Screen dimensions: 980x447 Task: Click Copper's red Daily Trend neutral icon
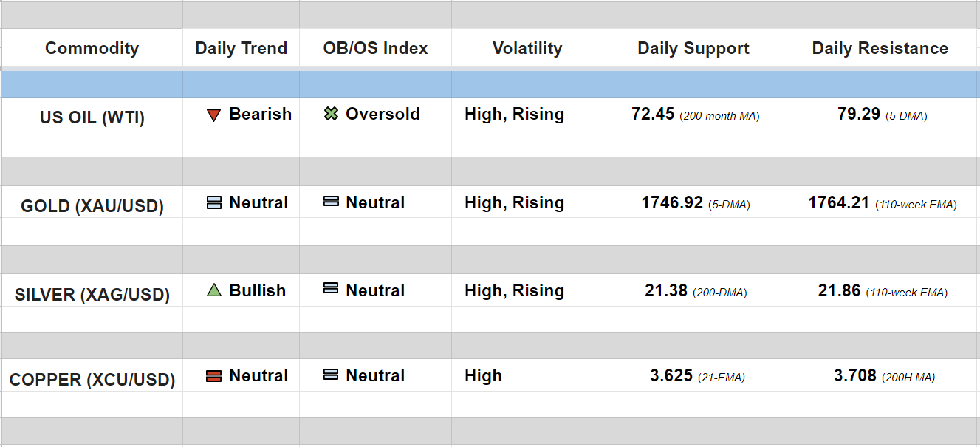click(x=214, y=376)
